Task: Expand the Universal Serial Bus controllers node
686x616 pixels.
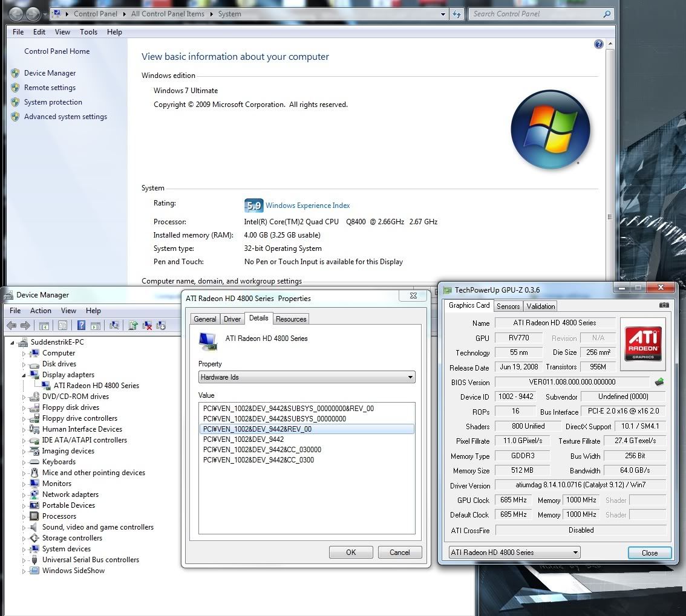Action: pyautogui.click(x=24, y=560)
